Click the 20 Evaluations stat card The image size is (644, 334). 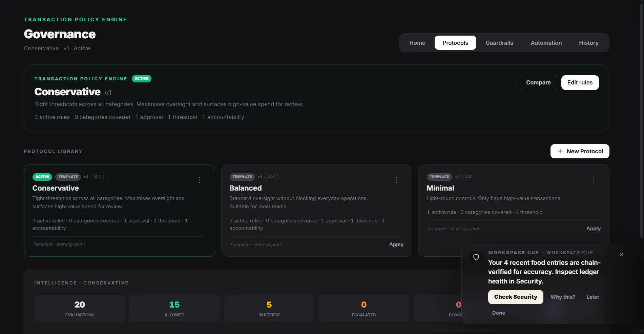(80, 308)
